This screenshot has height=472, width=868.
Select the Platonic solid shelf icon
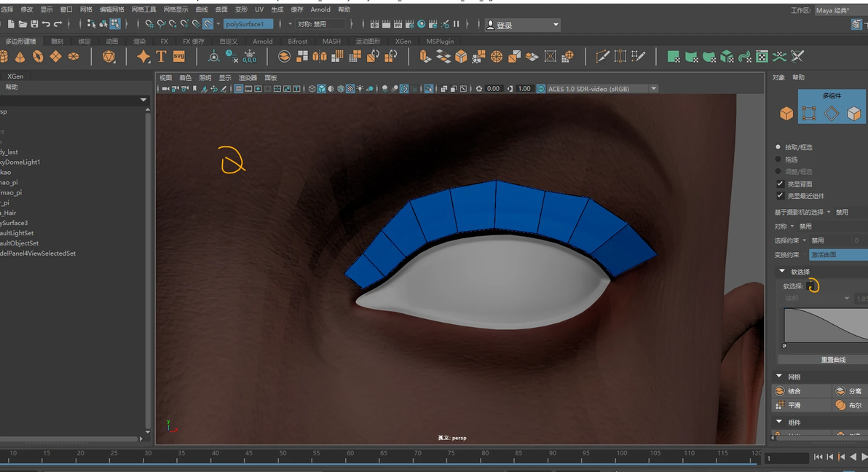click(108, 57)
